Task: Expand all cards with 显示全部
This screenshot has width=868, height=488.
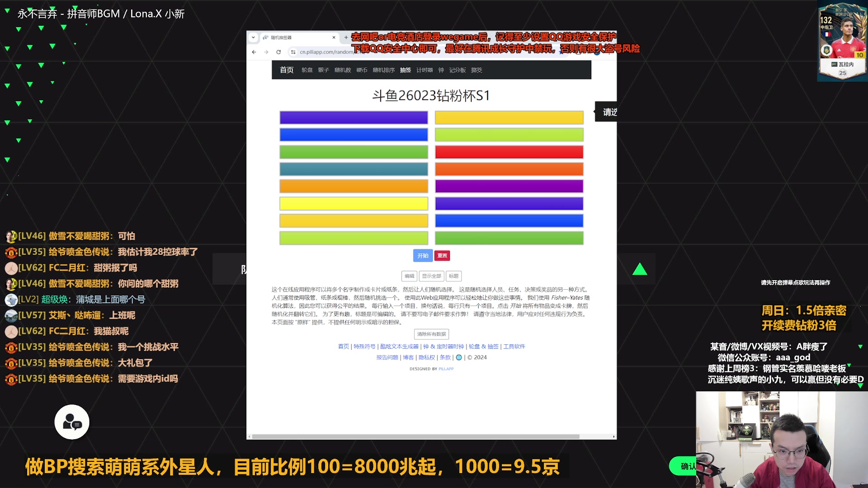Action: tap(432, 276)
